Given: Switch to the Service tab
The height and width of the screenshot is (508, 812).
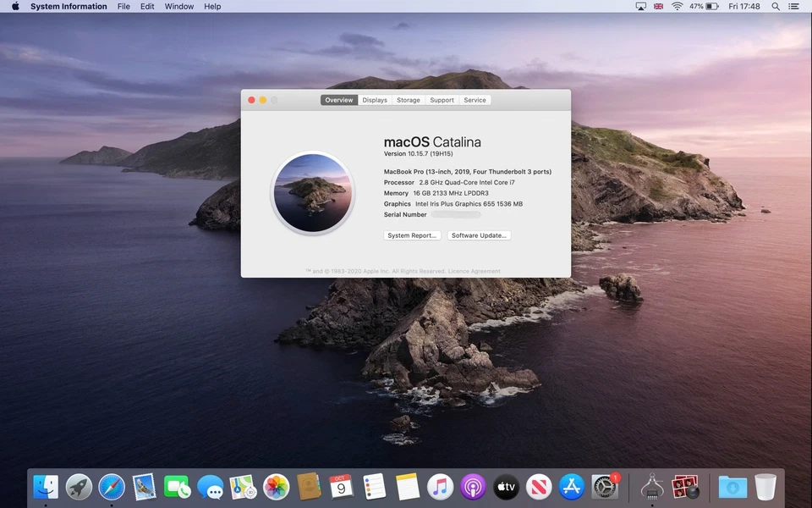Looking at the screenshot, I should tap(475, 100).
